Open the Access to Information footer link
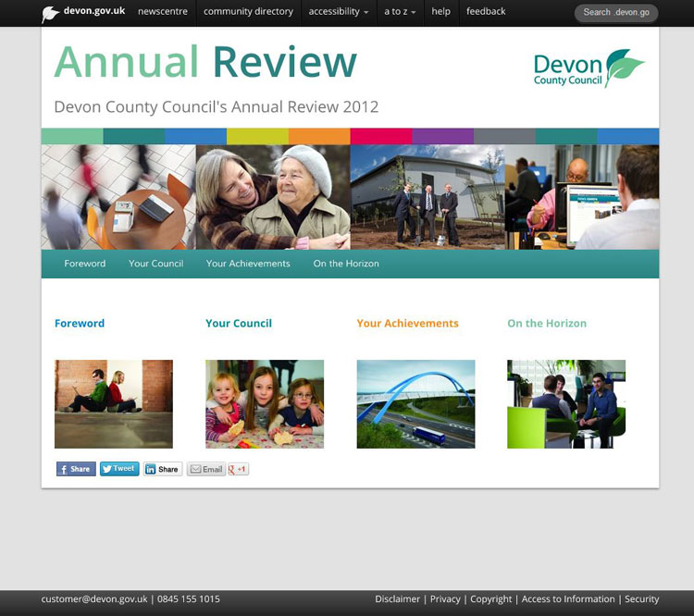This screenshot has width=694, height=616. pos(568,599)
